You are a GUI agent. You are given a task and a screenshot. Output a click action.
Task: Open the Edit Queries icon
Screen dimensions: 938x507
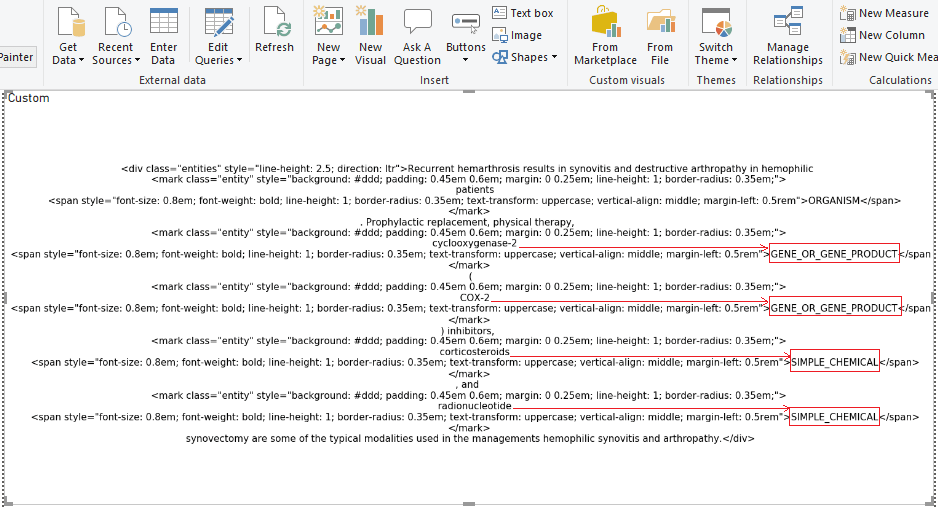(x=219, y=22)
